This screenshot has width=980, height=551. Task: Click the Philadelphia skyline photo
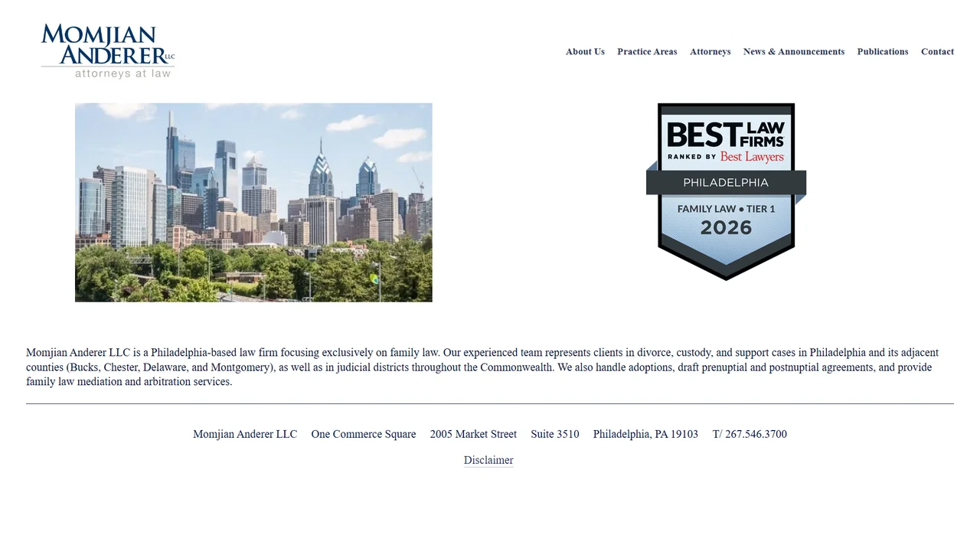(253, 202)
